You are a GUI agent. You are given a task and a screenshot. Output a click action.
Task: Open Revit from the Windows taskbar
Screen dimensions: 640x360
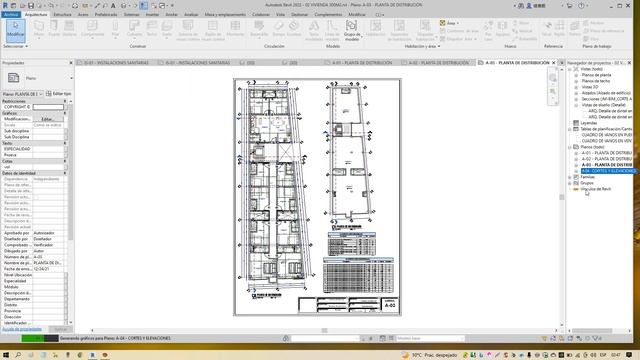[x=92, y=355]
